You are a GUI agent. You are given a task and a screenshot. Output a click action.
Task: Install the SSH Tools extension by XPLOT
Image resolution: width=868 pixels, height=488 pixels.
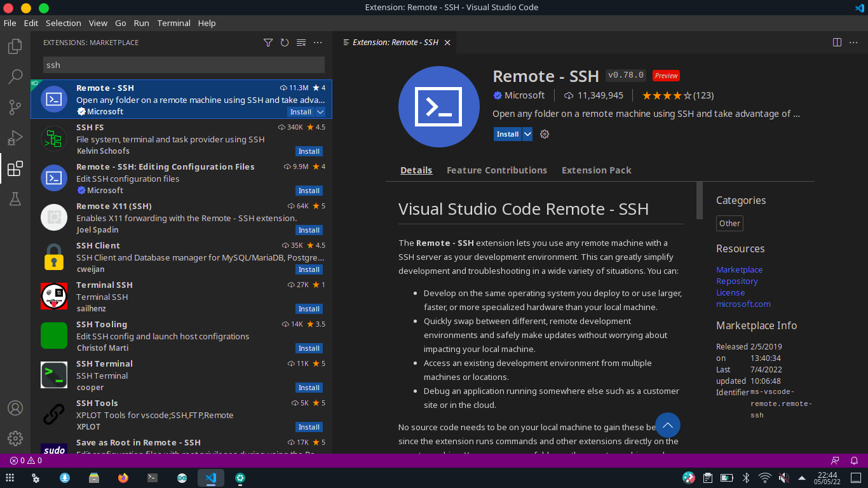309,427
